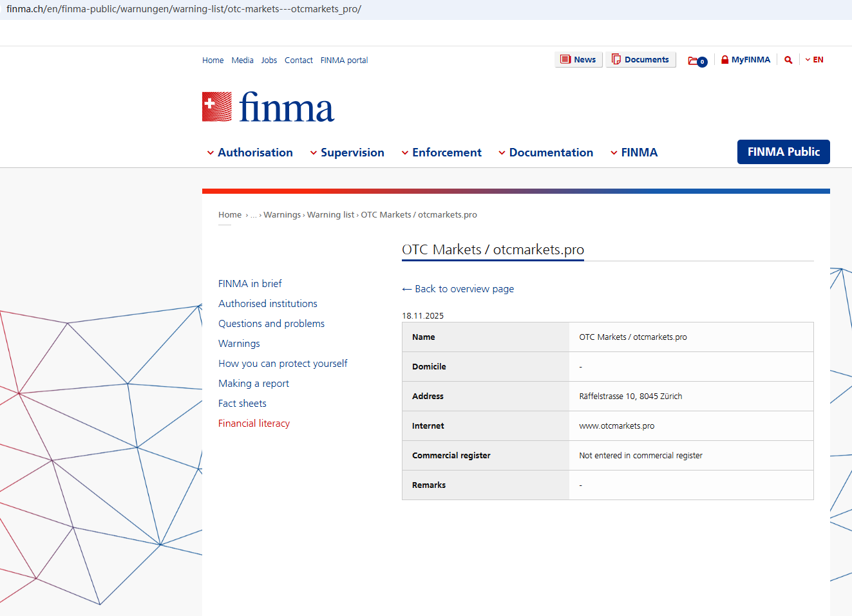Open Authorised institutions in sidebar
Image resolution: width=852 pixels, height=616 pixels.
click(x=268, y=304)
